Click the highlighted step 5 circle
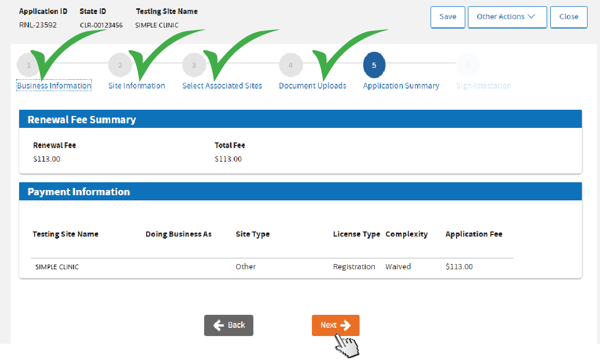Screen dimensions: 600x364 374,65
